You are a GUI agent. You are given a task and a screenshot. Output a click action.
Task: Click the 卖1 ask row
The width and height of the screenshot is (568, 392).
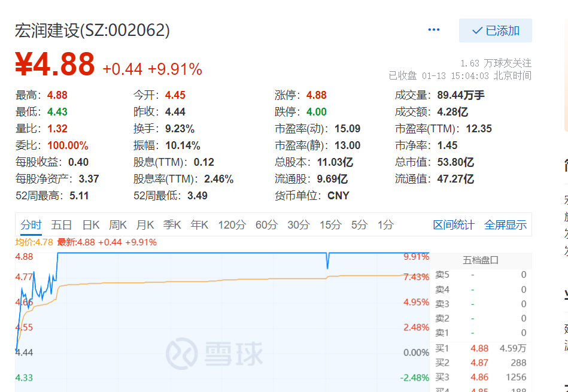tap(481, 333)
